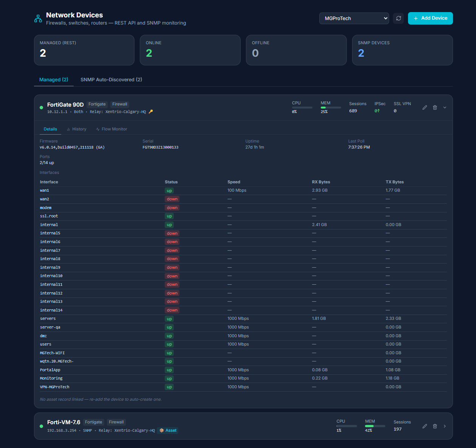Click the Fortigate tag on Forti-VM-7.6
Viewport: 476px width, 448px height.
pos(93,422)
